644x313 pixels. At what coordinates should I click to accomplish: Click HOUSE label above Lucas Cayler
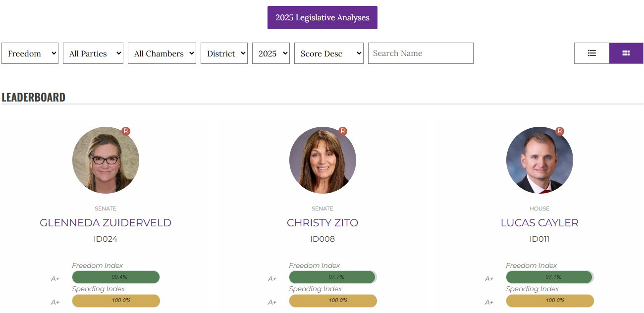coord(539,209)
